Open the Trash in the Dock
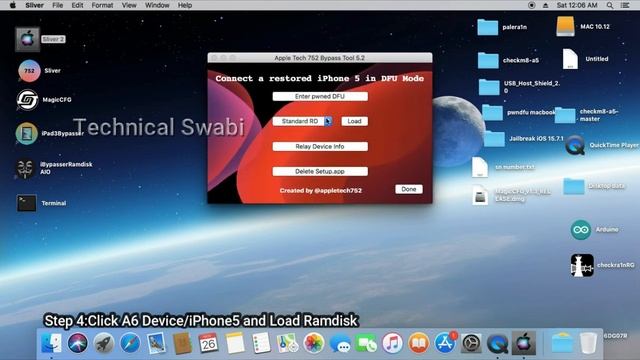640x360 pixels. point(588,343)
